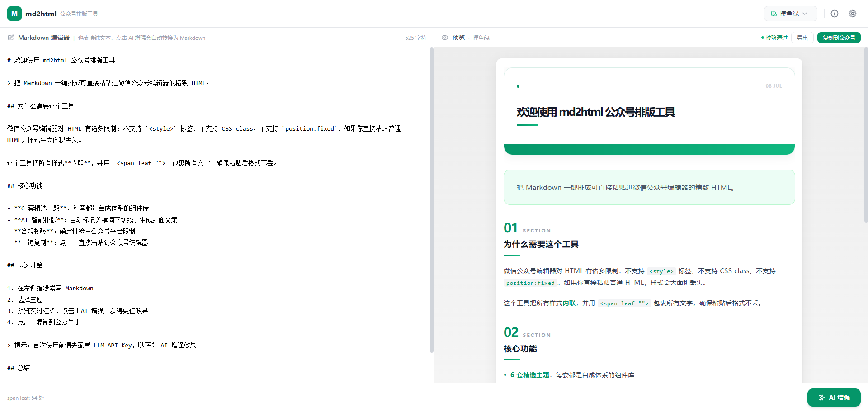Click editor step 4. 点击「复制到公众号」
The height and width of the screenshot is (412, 868).
[x=43, y=322]
